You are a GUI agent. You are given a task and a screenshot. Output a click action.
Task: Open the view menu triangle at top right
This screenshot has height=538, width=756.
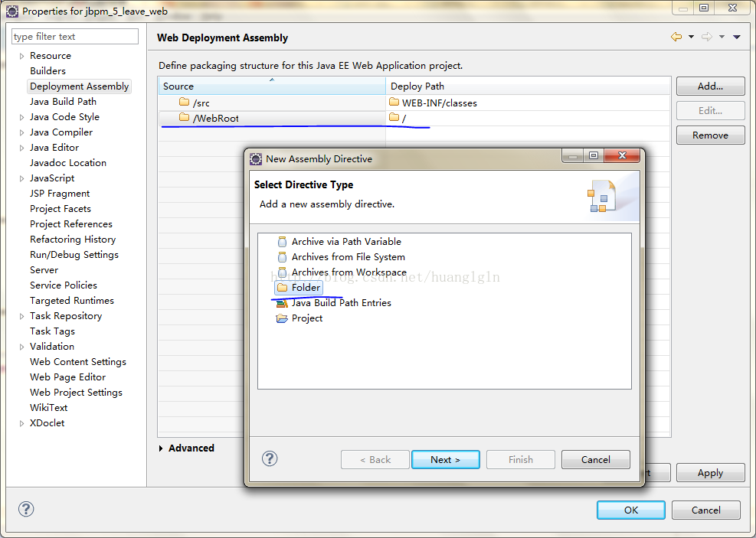click(x=737, y=37)
